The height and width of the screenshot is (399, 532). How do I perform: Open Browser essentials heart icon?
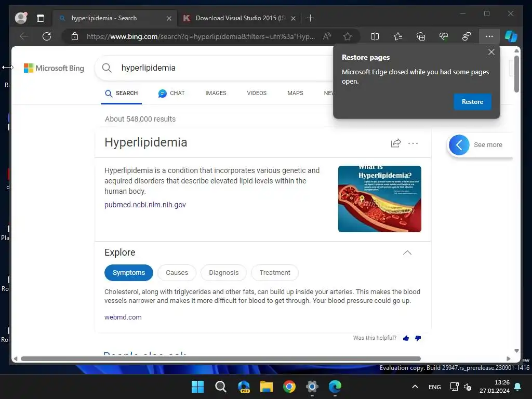tap(444, 36)
